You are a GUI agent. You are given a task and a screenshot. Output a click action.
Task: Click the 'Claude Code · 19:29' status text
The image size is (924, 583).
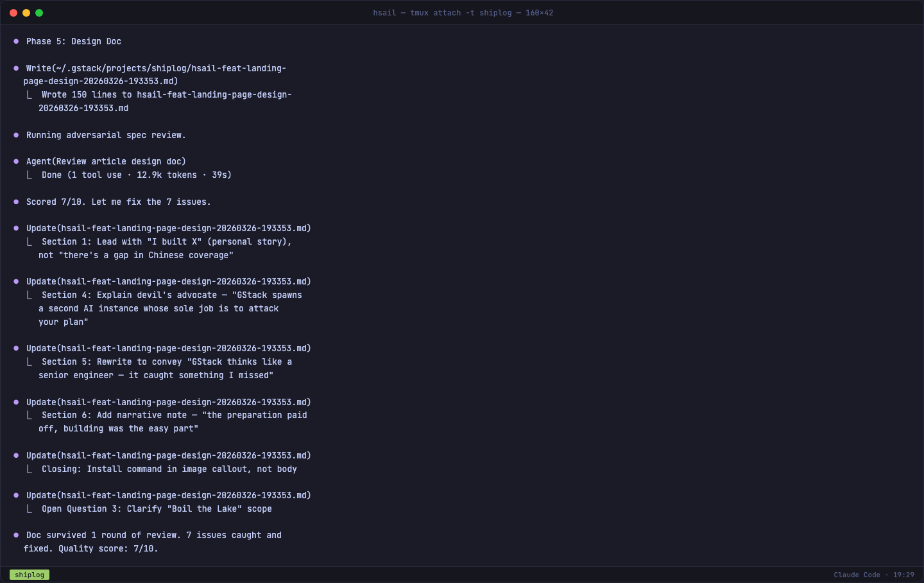click(874, 575)
